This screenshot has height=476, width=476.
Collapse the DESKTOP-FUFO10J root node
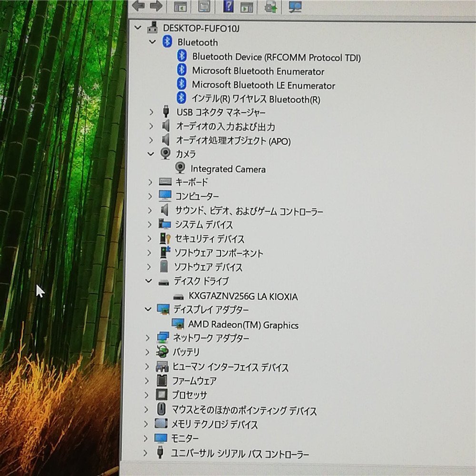coord(138,28)
